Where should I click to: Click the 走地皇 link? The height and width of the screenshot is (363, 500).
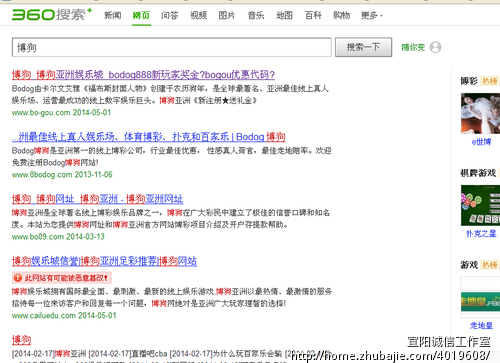pyautogui.click(x=481, y=326)
